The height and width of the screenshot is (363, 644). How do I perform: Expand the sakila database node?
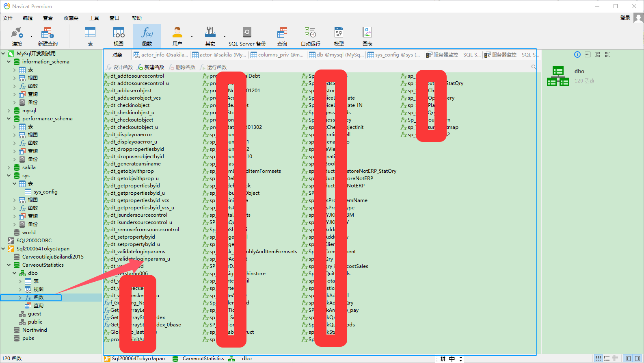coord(9,167)
